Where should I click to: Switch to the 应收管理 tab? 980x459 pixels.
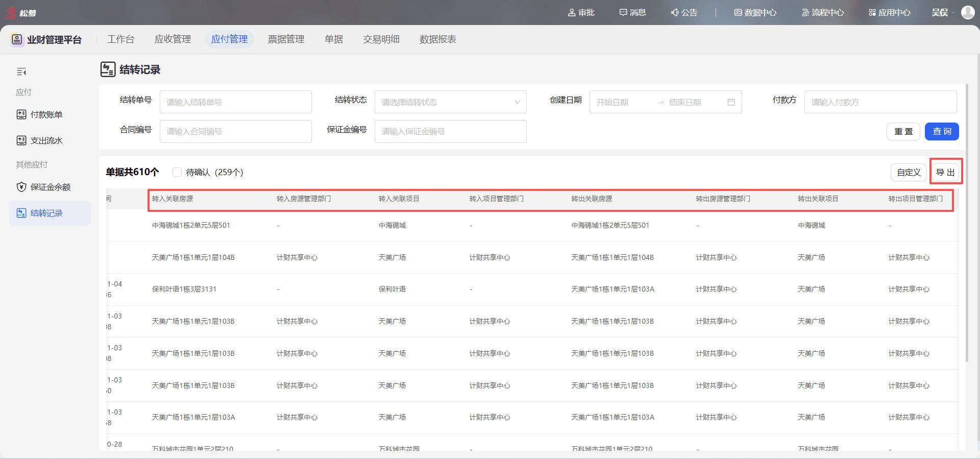[173, 39]
